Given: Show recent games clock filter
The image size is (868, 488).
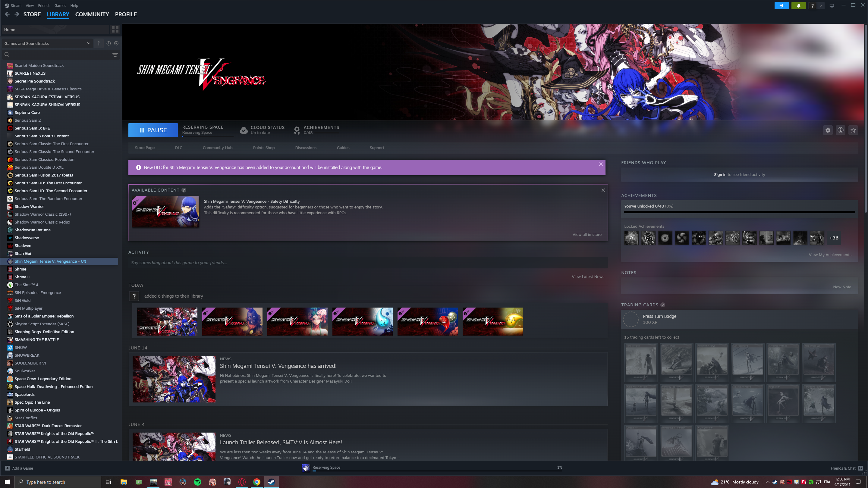Looking at the screenshot, I should (108, 43).
